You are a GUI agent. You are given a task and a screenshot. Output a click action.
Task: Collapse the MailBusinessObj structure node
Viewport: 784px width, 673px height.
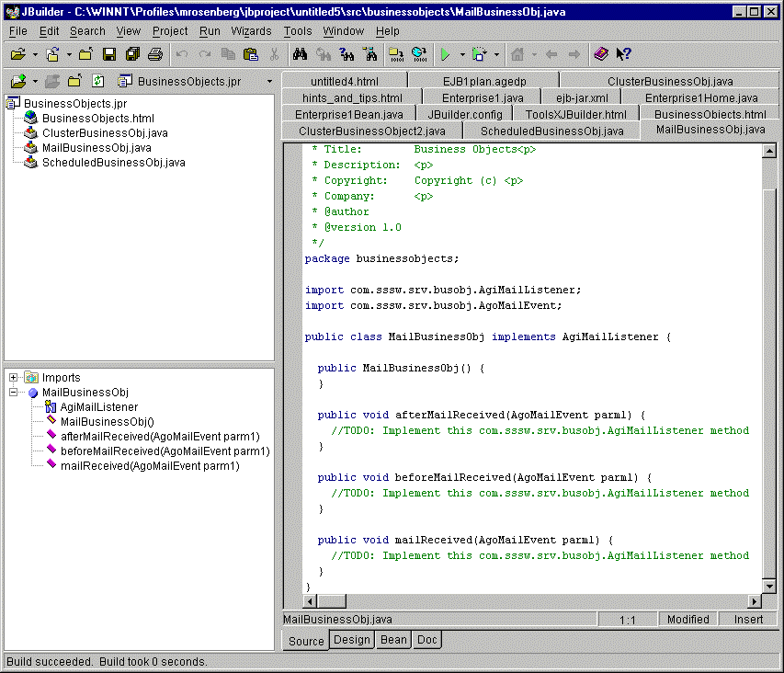coord(14,392)
